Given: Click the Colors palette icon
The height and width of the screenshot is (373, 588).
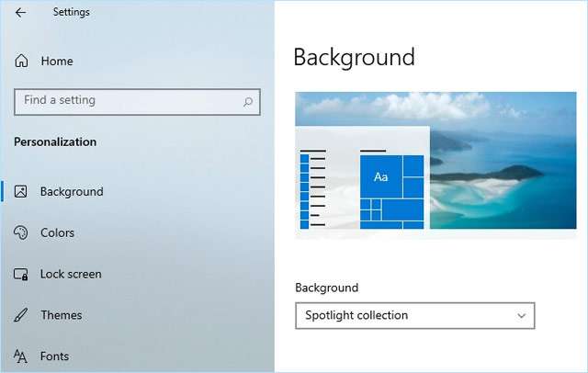Looking at the screenshot, I should [x=20, y=232].
